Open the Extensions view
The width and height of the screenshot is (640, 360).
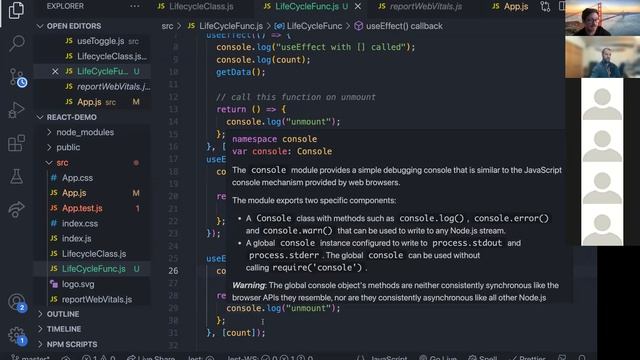16,143
